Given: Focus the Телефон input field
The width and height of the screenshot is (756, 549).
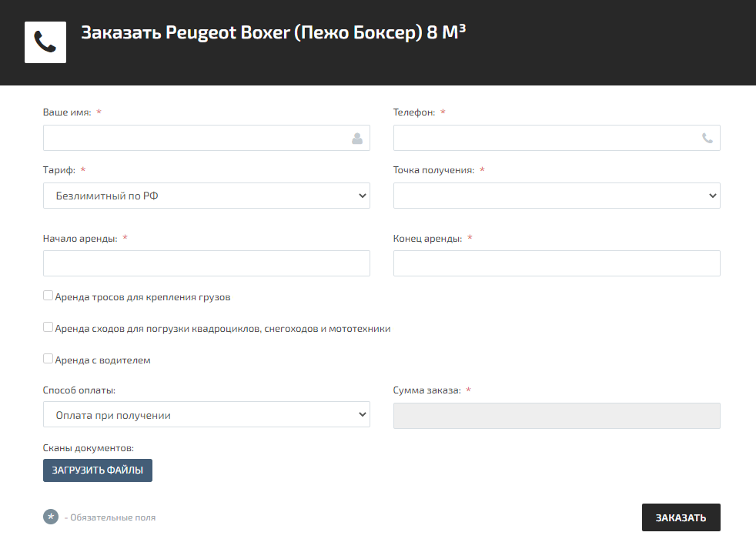Looking at the screenshot, I should pos(557,138).
